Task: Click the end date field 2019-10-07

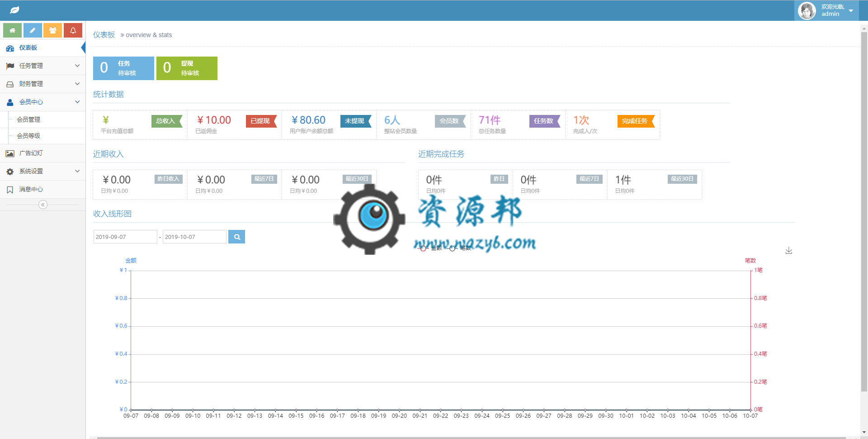Action: pyautogui.click(x=194, y=237)
